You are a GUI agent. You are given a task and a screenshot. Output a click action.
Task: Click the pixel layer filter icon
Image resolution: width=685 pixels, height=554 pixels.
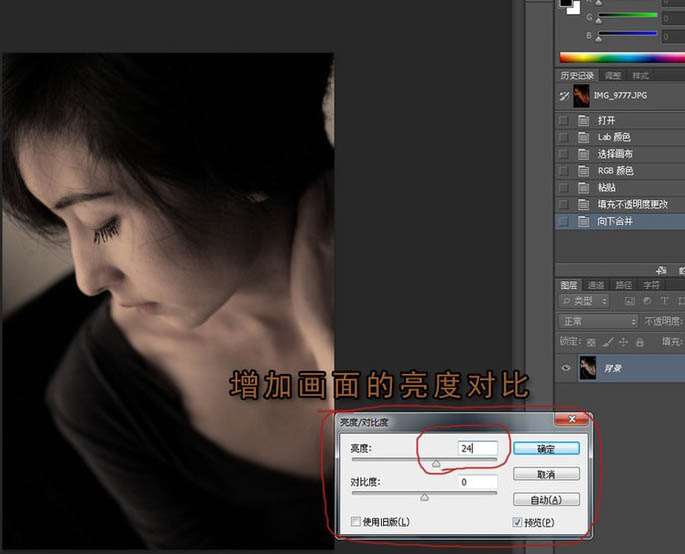pos(630,301)
